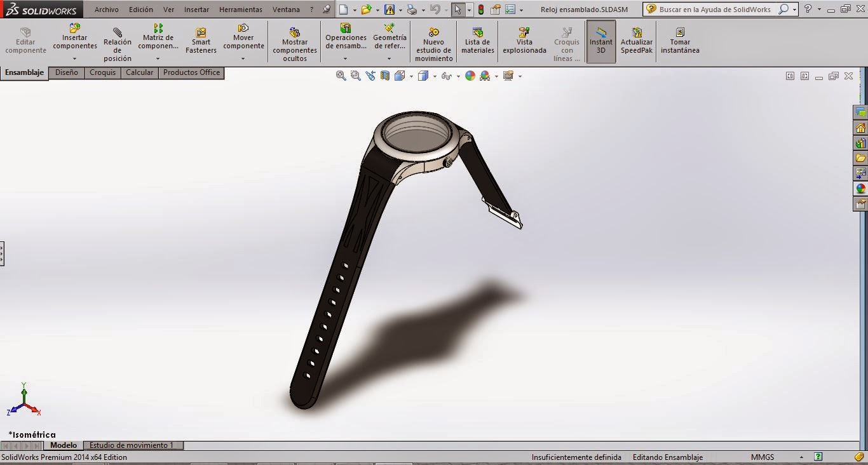This screenshot has height=465, width=868.
Task: Click the Zoom to Fit magnifier icon
Action: pyautogui.click(x=341, y=76)
